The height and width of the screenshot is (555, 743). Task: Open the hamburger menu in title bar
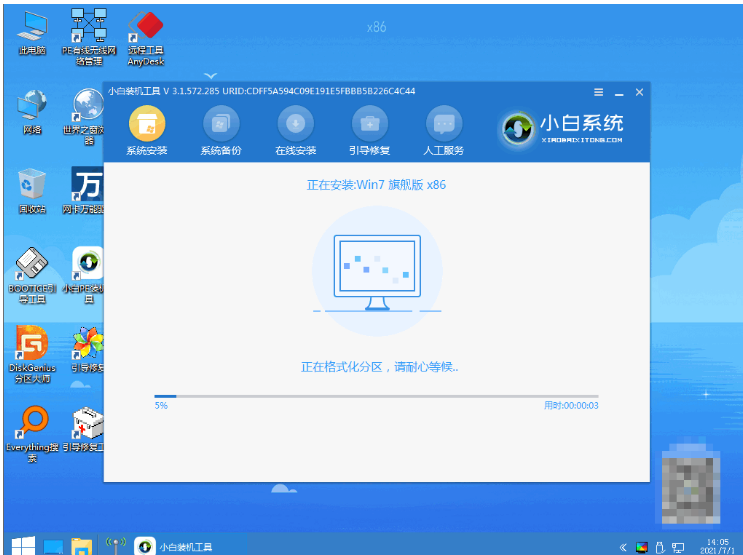pyautogui.click(x=598, y=92)
